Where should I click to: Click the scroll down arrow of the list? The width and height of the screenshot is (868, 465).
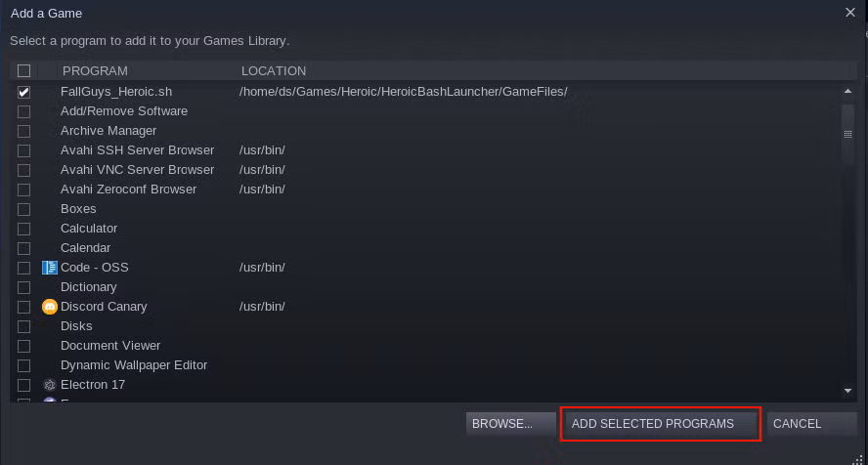click(847, 391)
